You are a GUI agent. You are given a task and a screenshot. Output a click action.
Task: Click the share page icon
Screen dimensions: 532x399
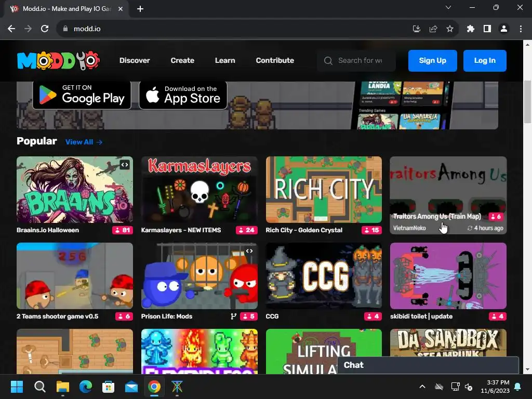point(433,29)
